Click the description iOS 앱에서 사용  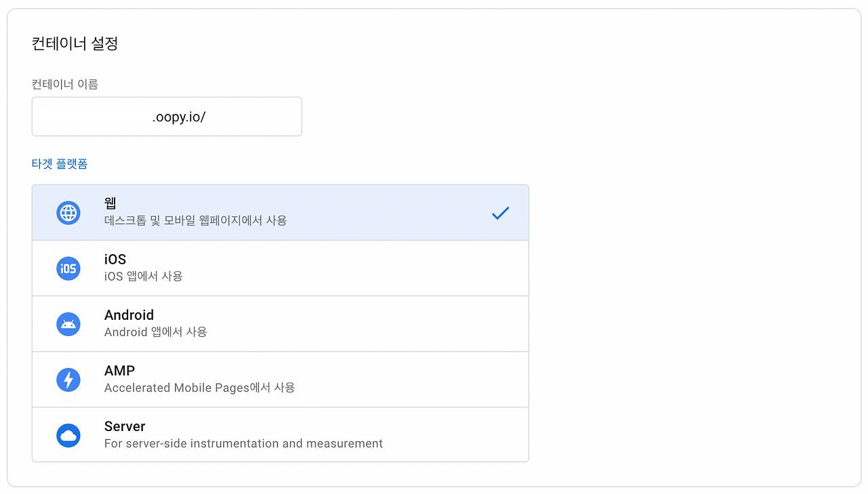point(144,276)
